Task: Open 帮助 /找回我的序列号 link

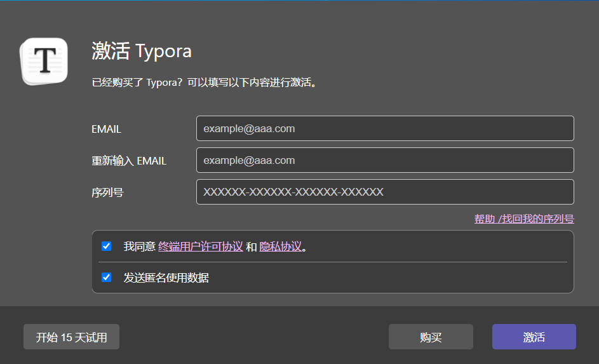Action: pyautogui.click(x=524, y=219)
